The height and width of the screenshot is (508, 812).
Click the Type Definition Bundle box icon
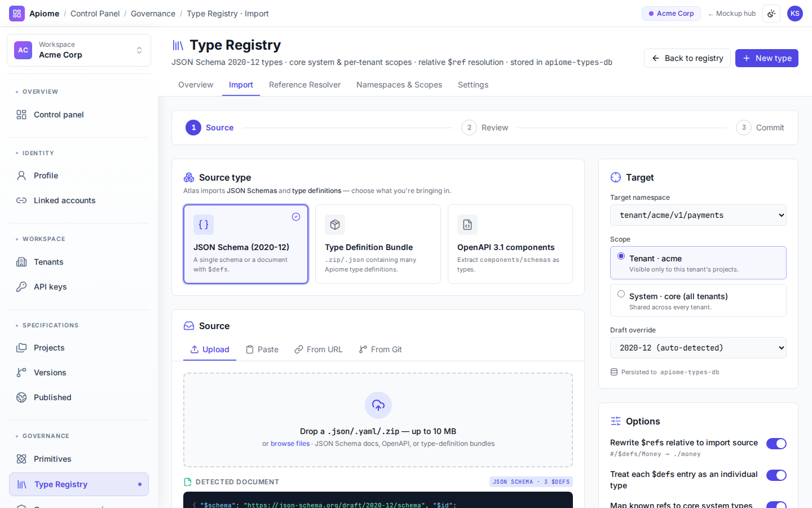click(335, 225)
